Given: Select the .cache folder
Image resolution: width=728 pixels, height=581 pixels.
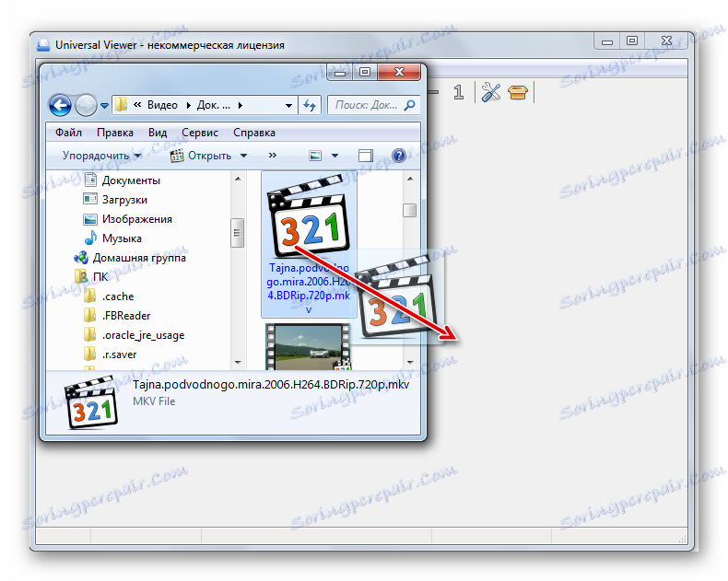Looking at the screenshot, I should [x=118, y=296].
